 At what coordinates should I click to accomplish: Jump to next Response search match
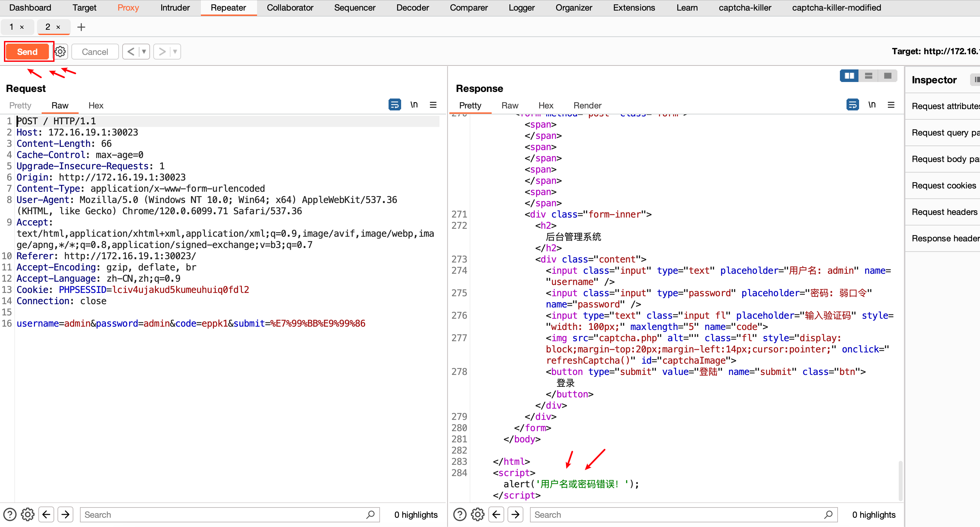(x=515, y=514)
